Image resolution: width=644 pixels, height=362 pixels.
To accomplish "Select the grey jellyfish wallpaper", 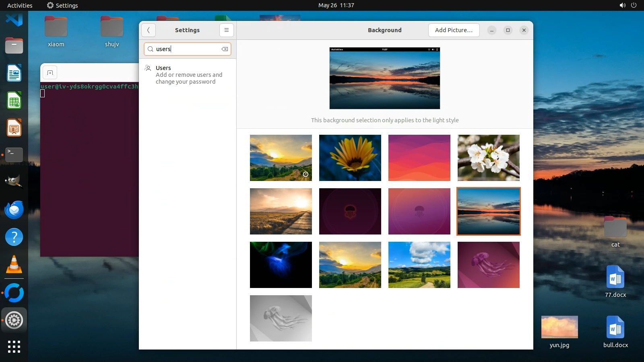I will (x=281, y=318).
